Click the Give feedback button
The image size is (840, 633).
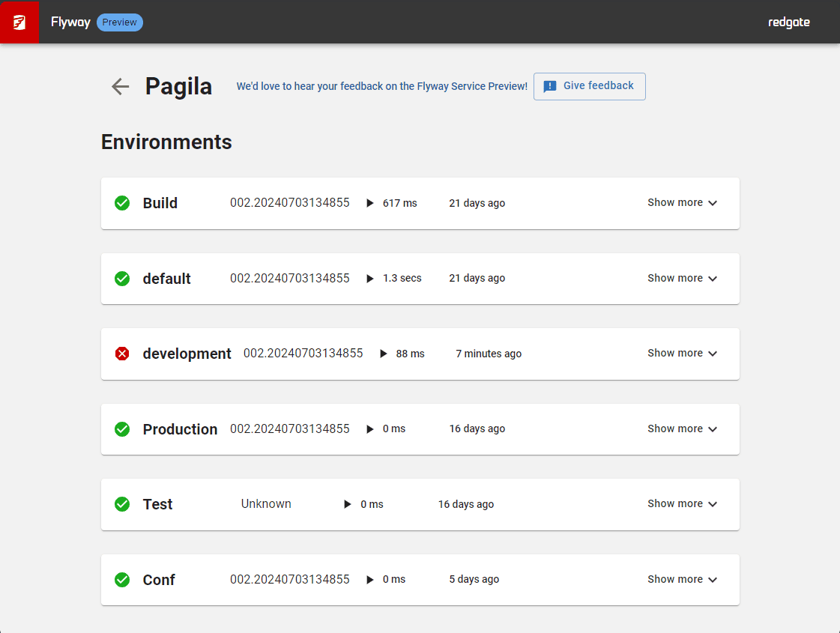coord(589,86)
